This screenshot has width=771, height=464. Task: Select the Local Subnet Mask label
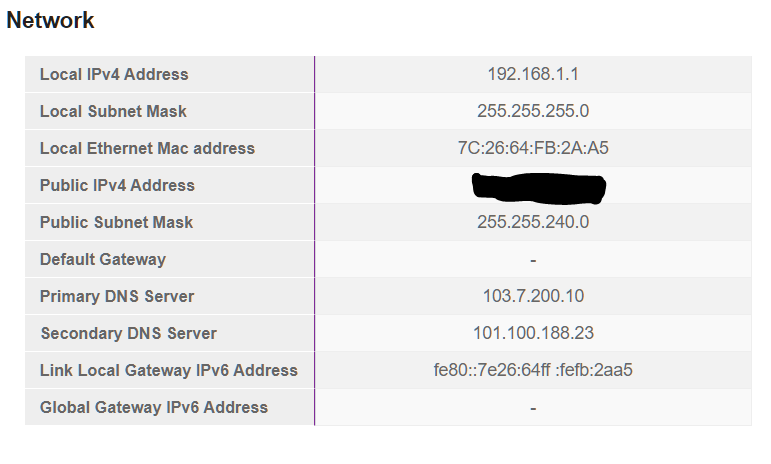[x=113, y=111]
